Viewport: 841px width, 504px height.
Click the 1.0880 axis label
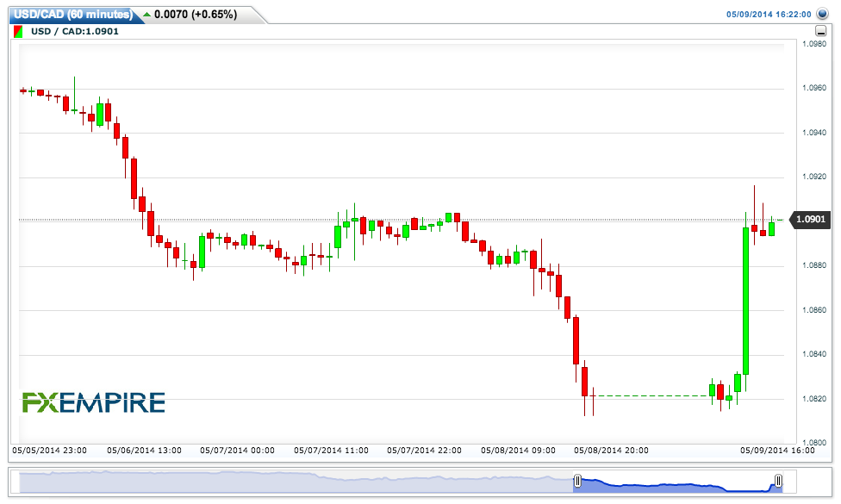[x=814, y=265]
